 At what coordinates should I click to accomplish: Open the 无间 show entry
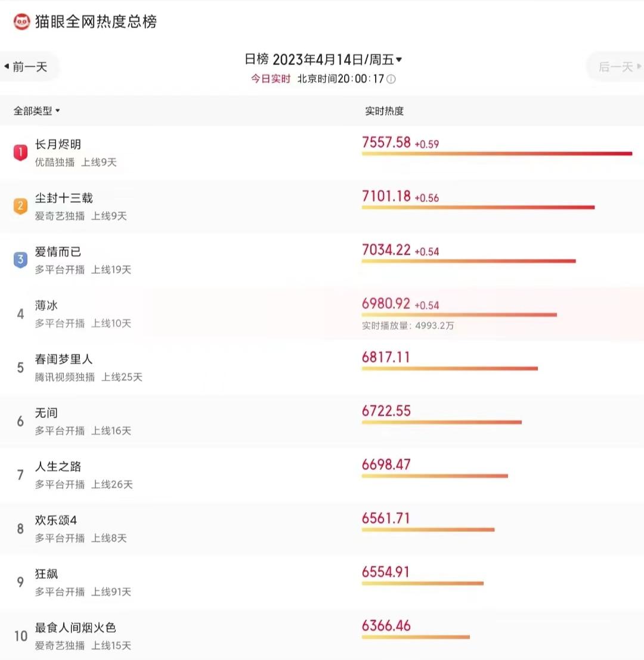[x=322, y=421]
